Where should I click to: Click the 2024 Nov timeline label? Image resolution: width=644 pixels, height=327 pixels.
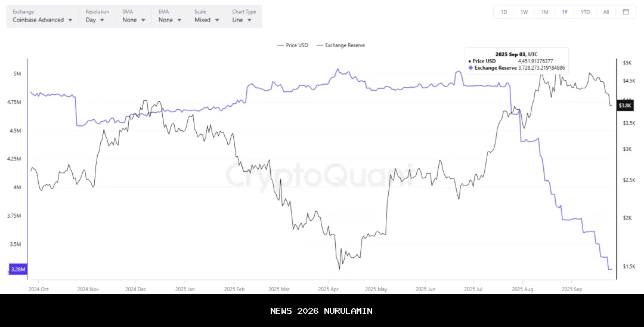click(88, 289)
